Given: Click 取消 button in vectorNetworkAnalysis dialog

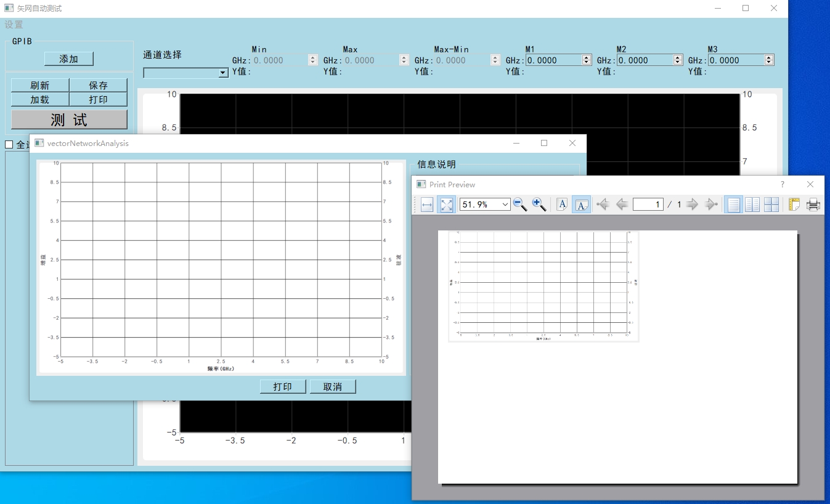Looking at the screenshot, I should pos(333,386).
